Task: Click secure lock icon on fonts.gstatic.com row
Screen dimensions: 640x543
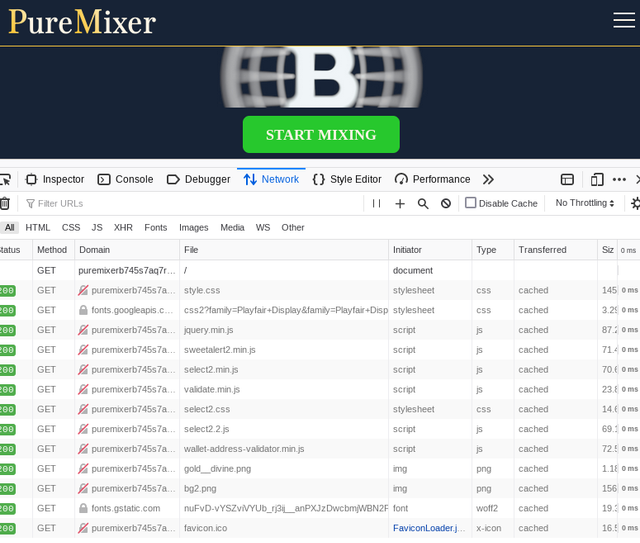Action: tap(83, 508)
